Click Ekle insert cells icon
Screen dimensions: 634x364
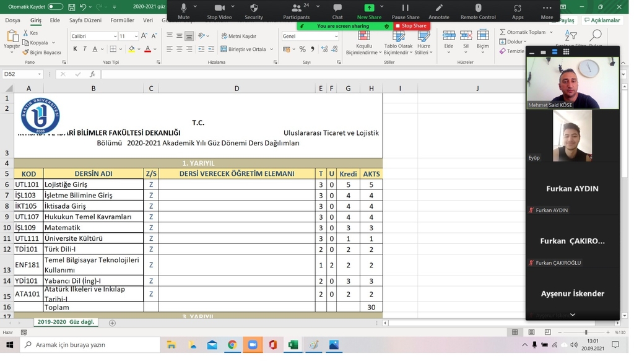tap(449, 36)
